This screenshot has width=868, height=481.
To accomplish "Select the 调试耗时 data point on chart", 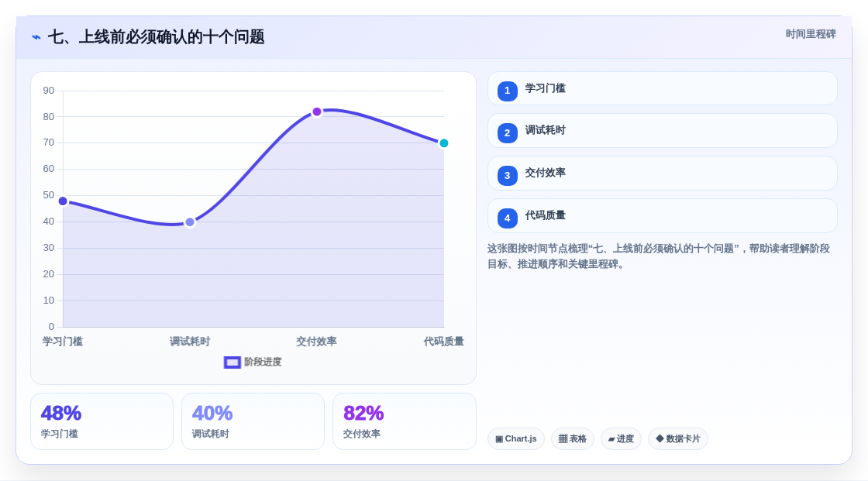I will [190, 222].
